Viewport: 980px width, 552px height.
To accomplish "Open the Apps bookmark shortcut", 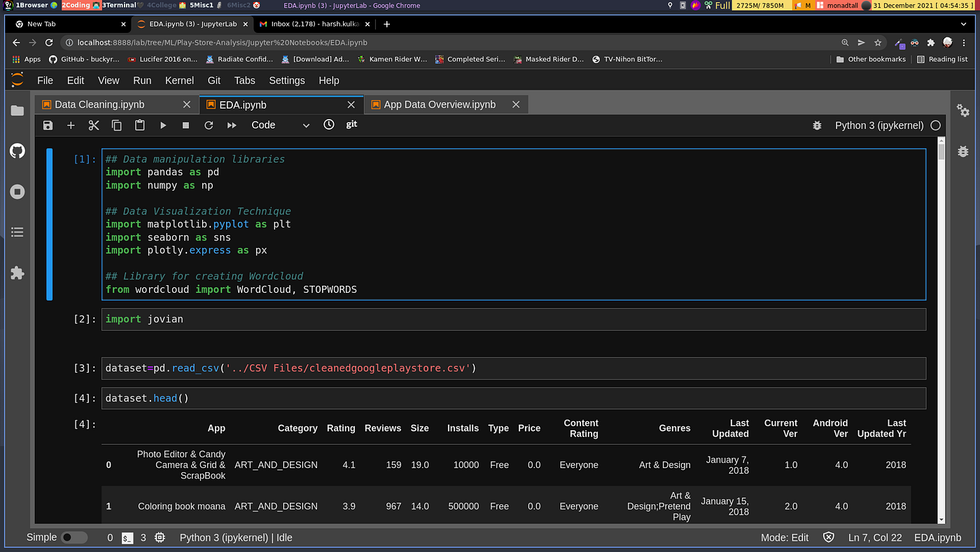I will coord(27,60).
